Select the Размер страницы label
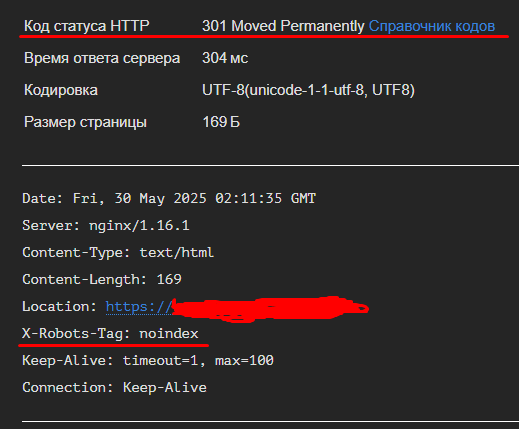This screenshot has width=519, height=429. pos(85,122)
